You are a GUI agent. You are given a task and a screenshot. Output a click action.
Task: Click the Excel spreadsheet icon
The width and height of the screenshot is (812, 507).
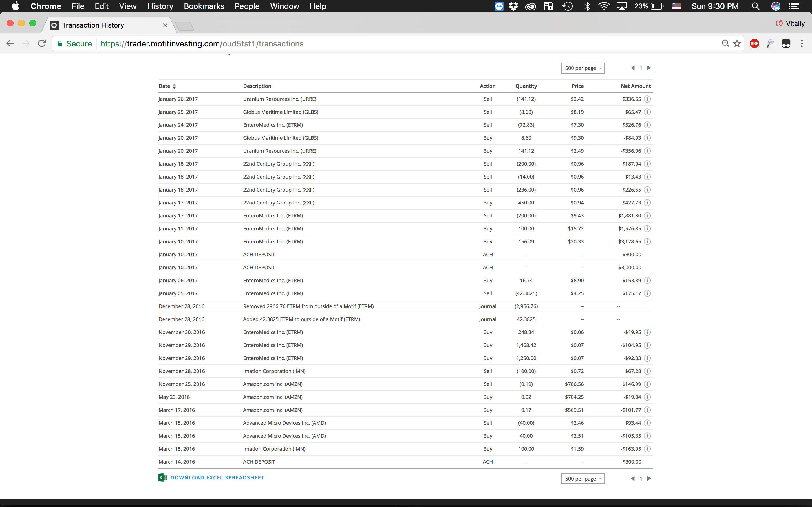tap(162, 477)
